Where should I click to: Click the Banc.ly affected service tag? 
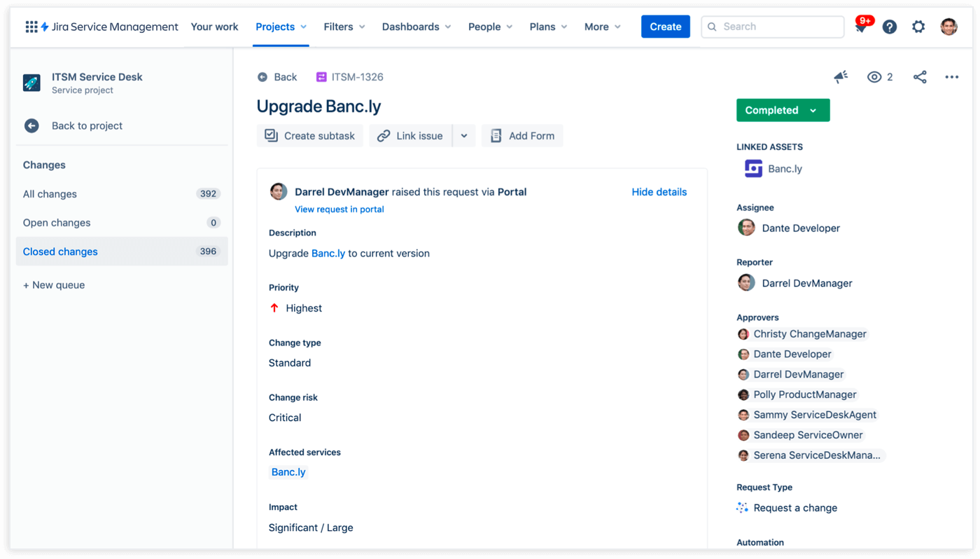pos(288,472)
